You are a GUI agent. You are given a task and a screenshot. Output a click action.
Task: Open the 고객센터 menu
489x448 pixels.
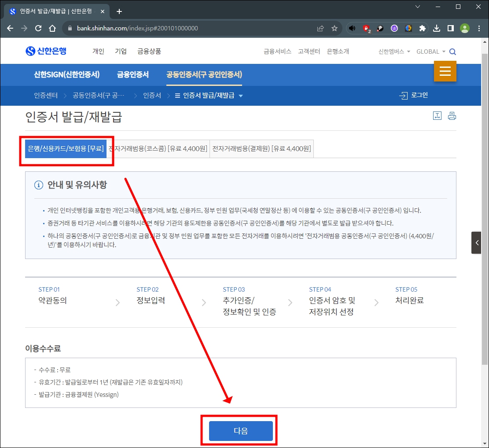click(x=309, y=51)
